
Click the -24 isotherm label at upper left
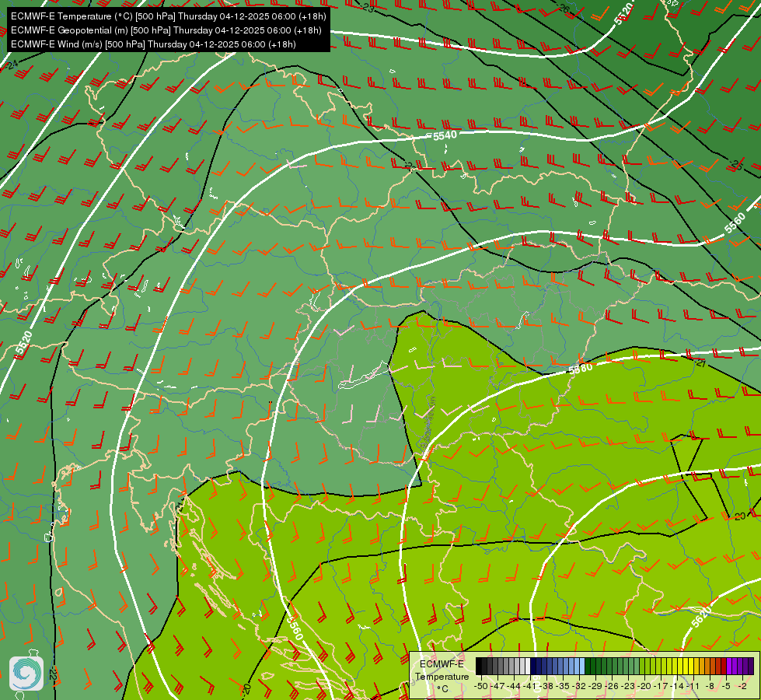(11, 65)
